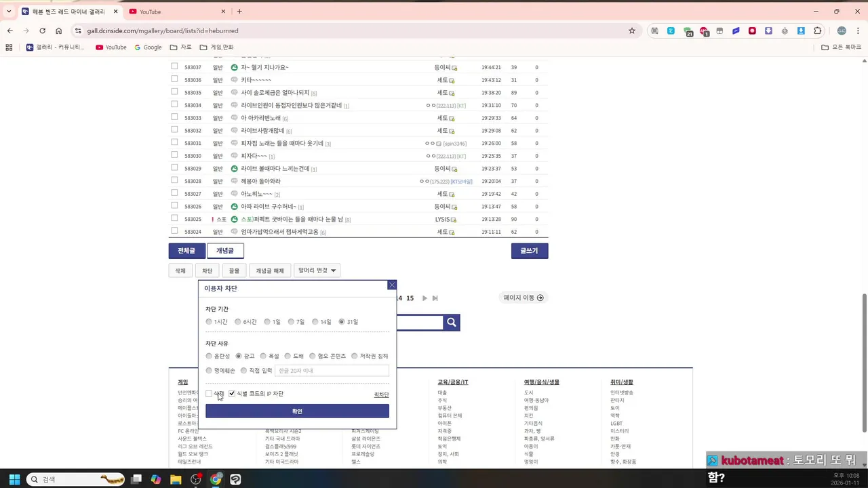Jump to last page arrow in pagination
The height and width of the screenshot is (488, 868).
coord(435,298)
